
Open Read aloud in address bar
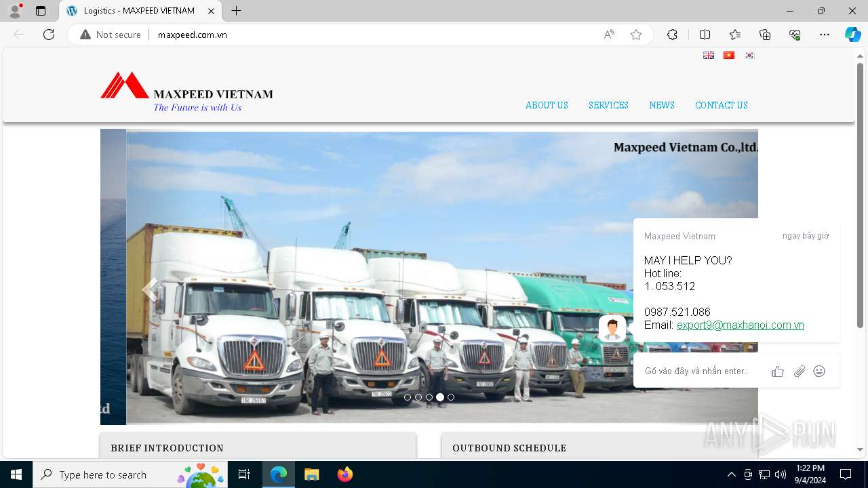click(609, 35)
